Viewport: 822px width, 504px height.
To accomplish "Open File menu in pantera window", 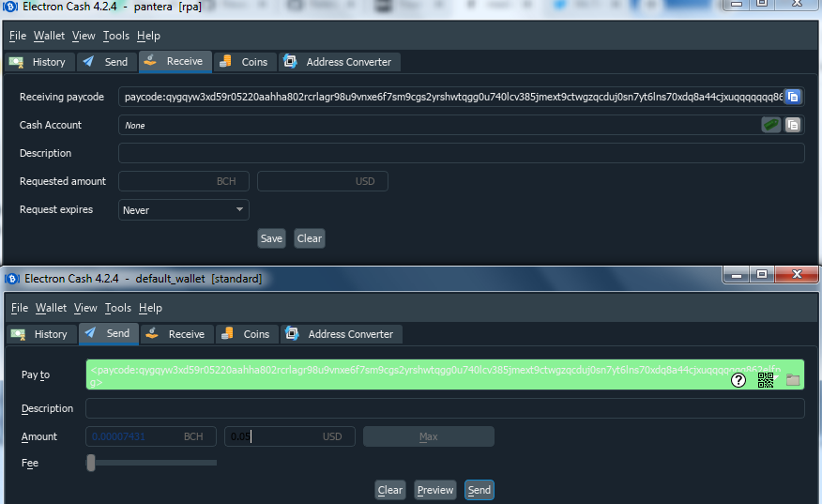I will pos(17,36).
